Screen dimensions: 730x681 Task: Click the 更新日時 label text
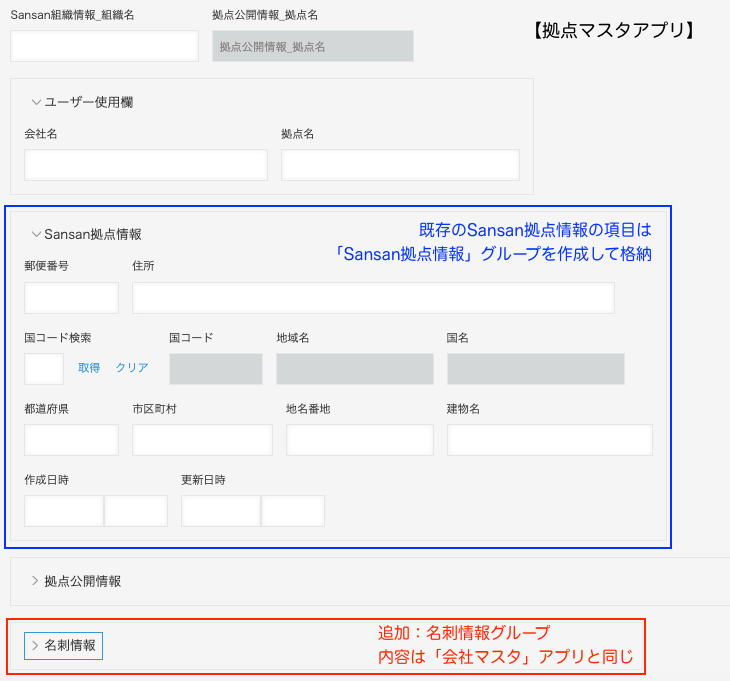pos(203,480)
